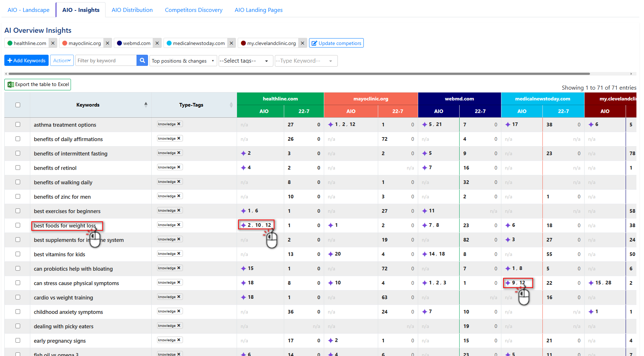Open the AIO Distribution tab
644x356 pixels.
click(x=132, y=10)
